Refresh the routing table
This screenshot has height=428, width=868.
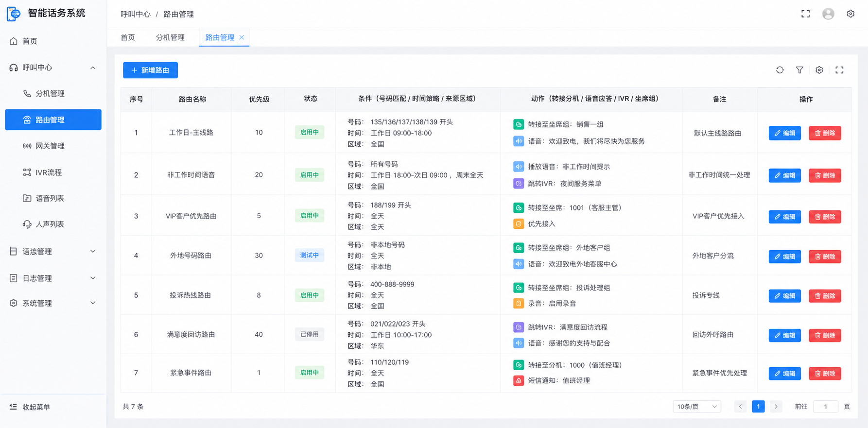(x=780, y=70)
